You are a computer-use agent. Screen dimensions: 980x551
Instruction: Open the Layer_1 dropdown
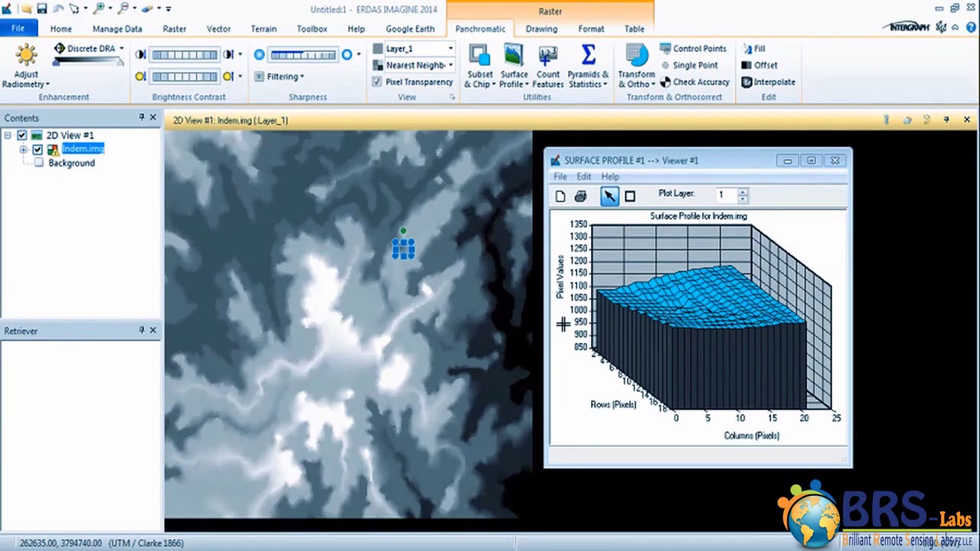(x=450, y=48)
